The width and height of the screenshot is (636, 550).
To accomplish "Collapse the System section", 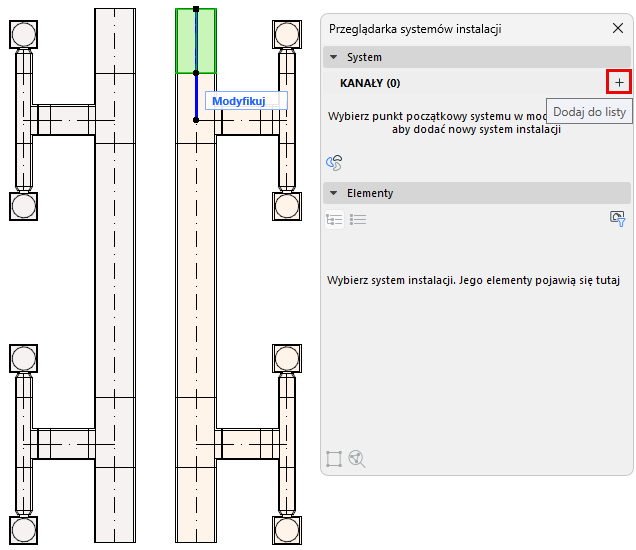I will [x=333, y=57].
